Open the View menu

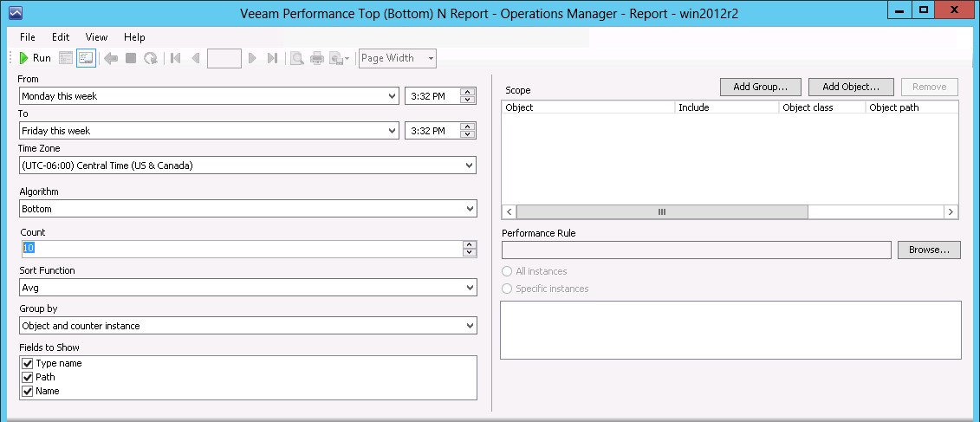[x=96, y=37]
